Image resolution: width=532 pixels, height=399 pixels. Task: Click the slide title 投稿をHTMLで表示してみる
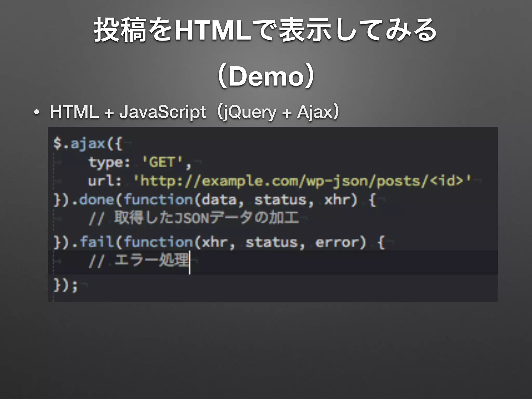(x=265, y=30)
